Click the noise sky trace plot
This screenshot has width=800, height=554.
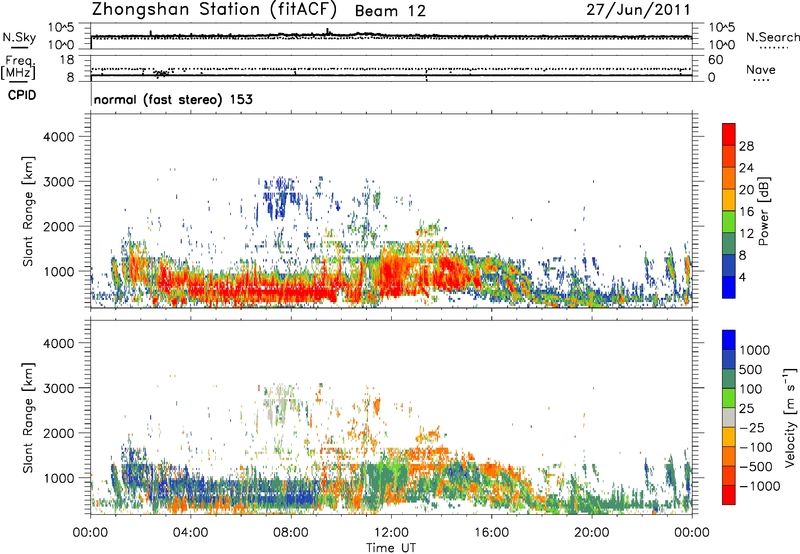(x=391, y=36)
